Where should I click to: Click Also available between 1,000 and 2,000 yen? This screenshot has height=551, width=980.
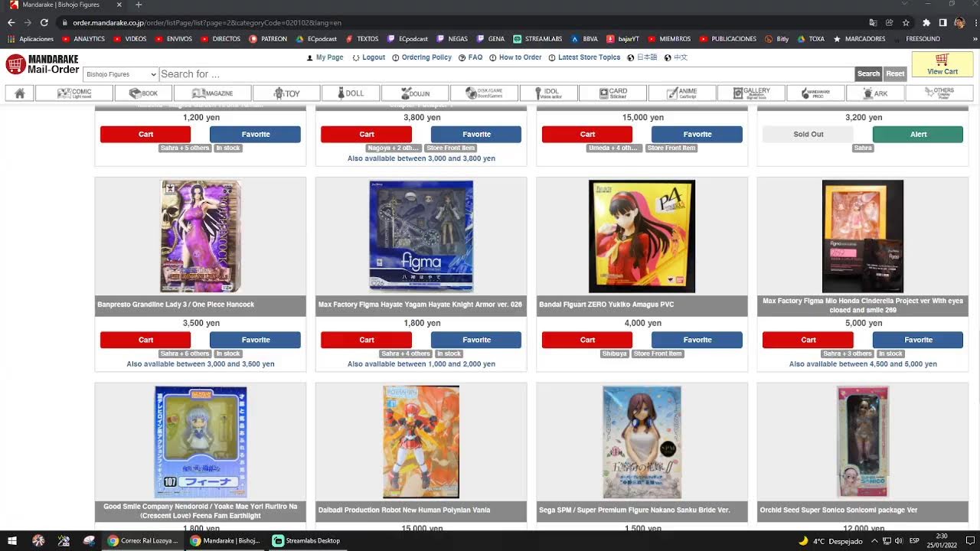(421, 364)
